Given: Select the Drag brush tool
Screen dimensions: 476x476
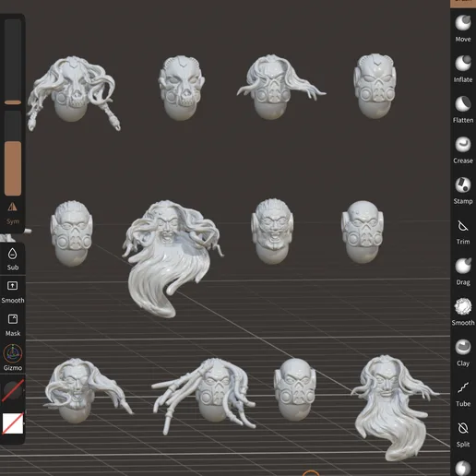Looking at the screenshot, I should (x=463, y=272).
